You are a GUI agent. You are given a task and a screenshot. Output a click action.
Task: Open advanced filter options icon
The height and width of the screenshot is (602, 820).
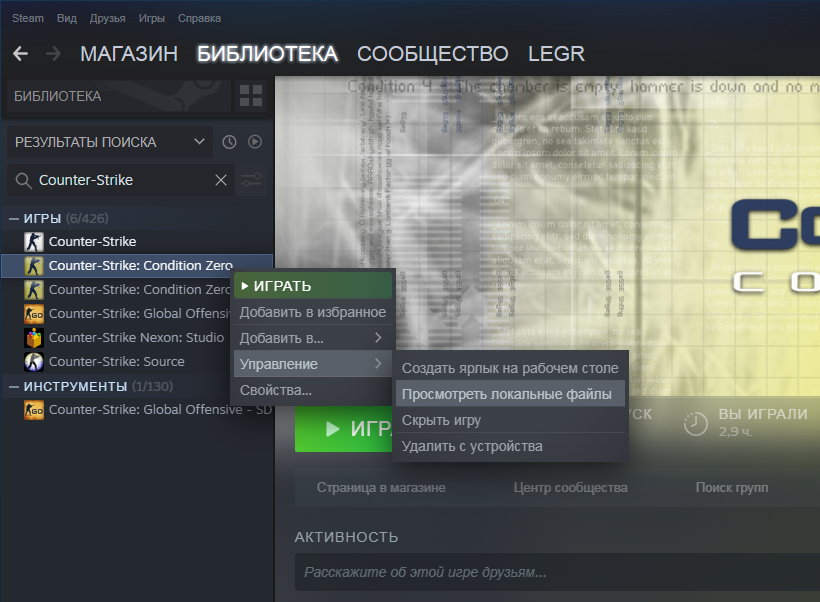251,180
